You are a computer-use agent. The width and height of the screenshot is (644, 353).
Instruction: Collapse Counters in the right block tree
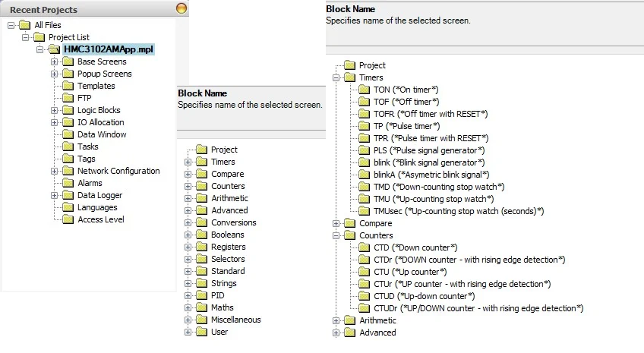[x=336, y=235]
